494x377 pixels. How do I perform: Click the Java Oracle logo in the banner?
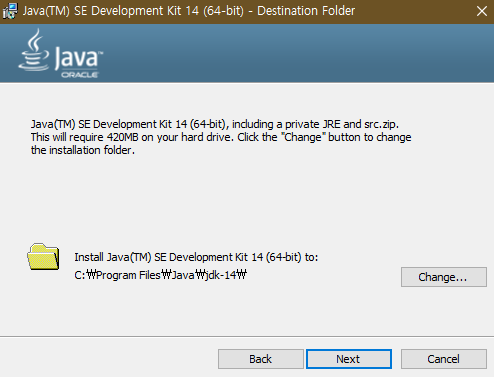pyautogui.click(x=61, y=54)
